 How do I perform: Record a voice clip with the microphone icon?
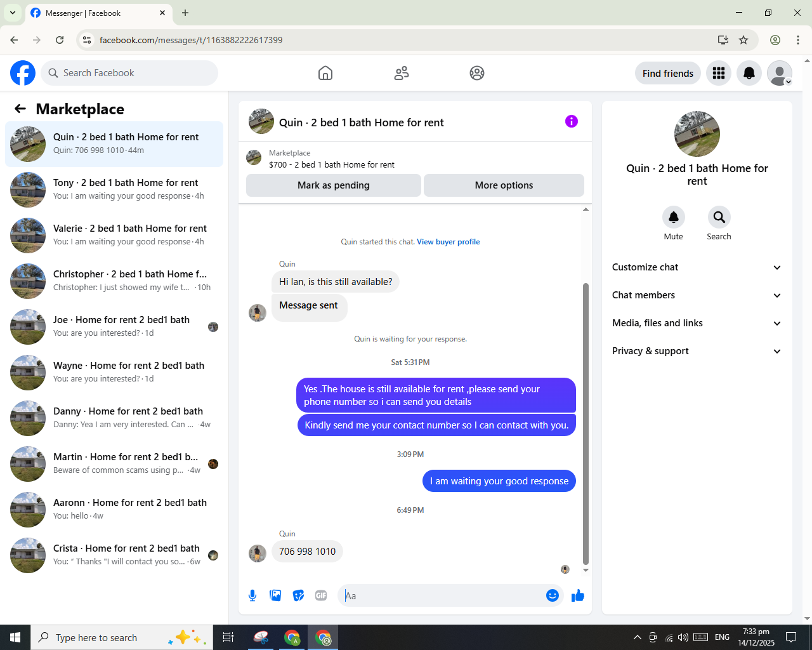(x=252, y=595)
